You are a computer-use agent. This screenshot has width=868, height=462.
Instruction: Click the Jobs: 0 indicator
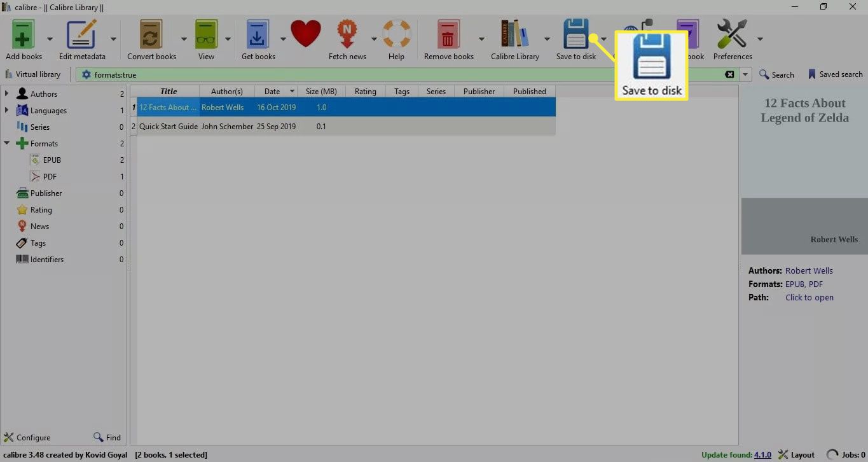pyautogui.click(x=846, y=454)
